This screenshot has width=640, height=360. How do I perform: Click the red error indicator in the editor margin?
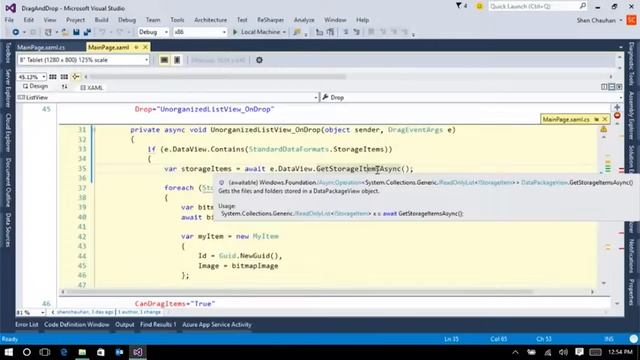pos(617,116)
